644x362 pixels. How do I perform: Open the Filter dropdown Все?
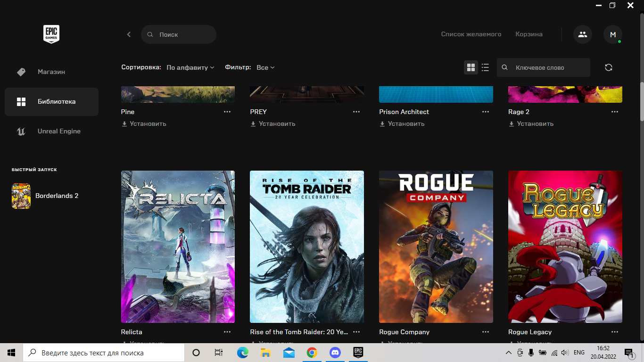[265, 67]
